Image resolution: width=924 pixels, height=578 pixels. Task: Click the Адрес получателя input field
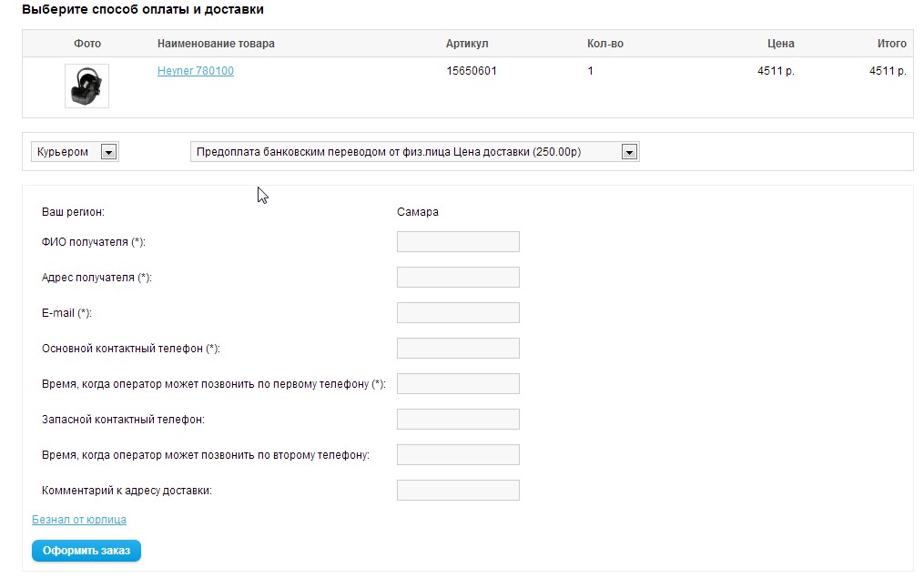(x=458, y=277)
